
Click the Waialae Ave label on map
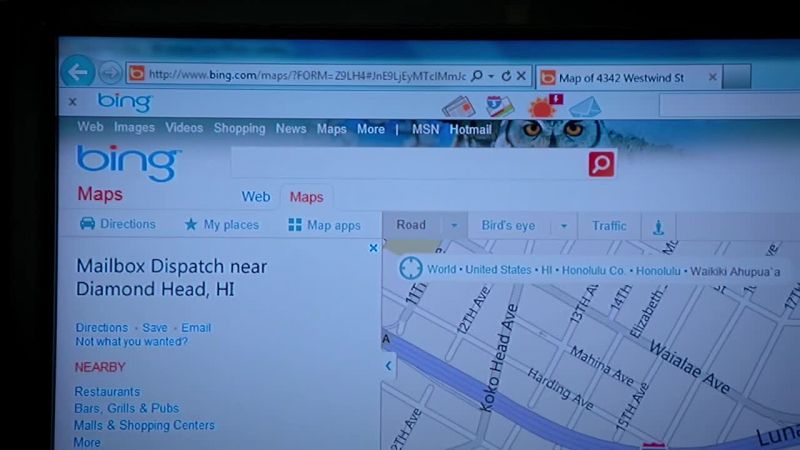[x=689, y=367]
